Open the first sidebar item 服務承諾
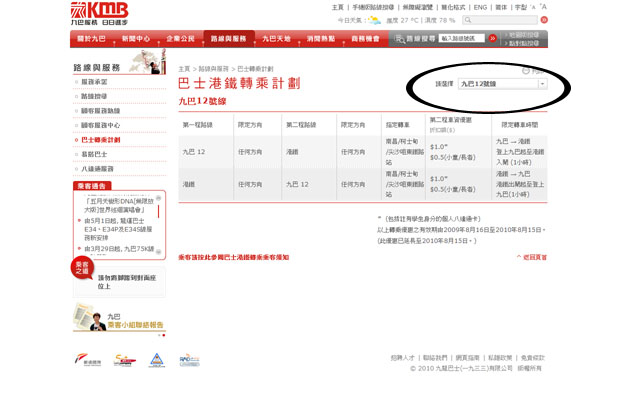The image size is (630, 420). point(94,82)
